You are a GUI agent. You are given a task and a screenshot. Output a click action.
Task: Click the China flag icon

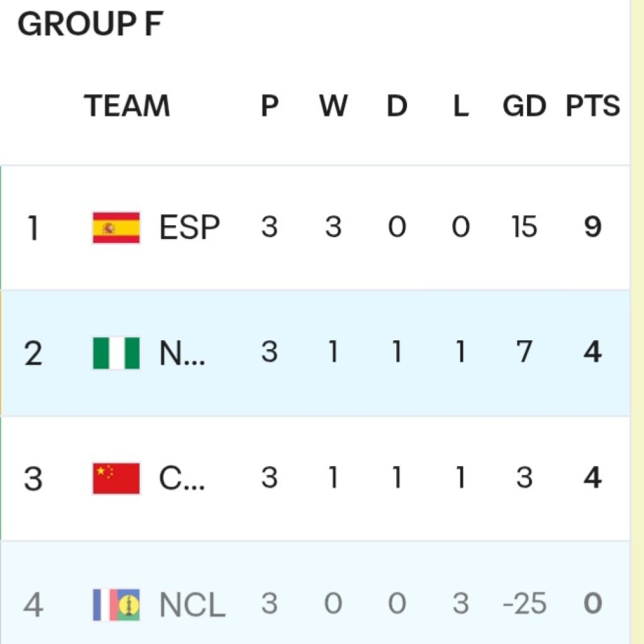[116, 479]
